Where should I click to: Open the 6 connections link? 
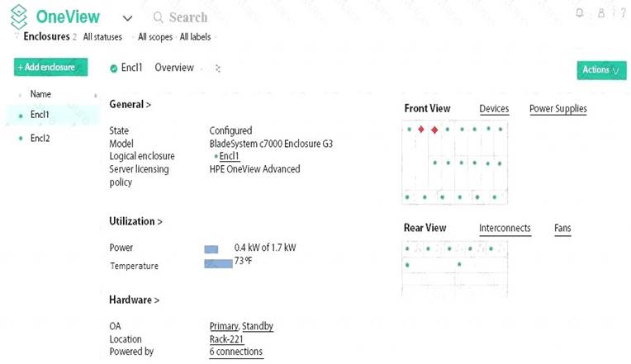tap(236, 352)
